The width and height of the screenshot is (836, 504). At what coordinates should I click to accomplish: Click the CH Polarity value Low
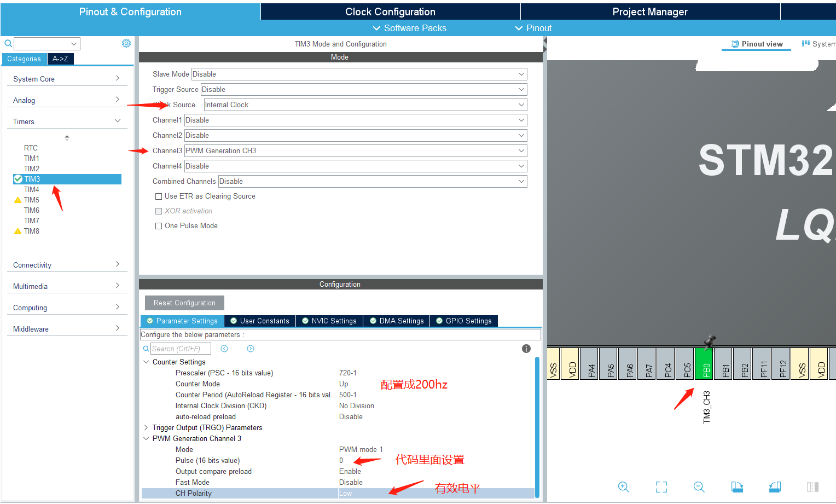tap(346, 493)
